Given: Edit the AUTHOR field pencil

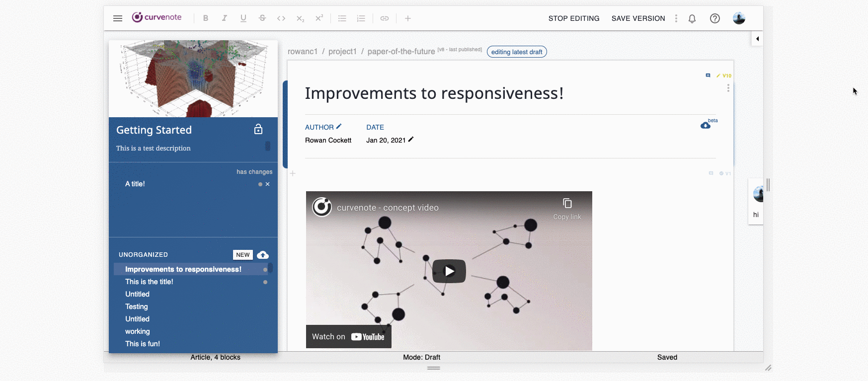Looking at the screenshot, I should 339,127.
